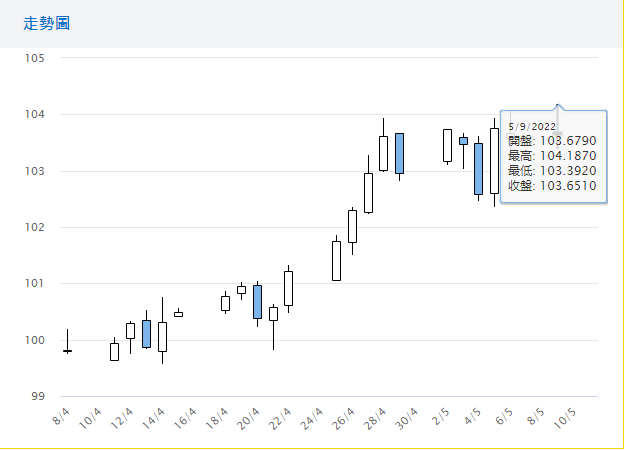Screen dimensions: 626x450
Task: Select the tall white candlestick at 14/4
Action: [162, 337]
